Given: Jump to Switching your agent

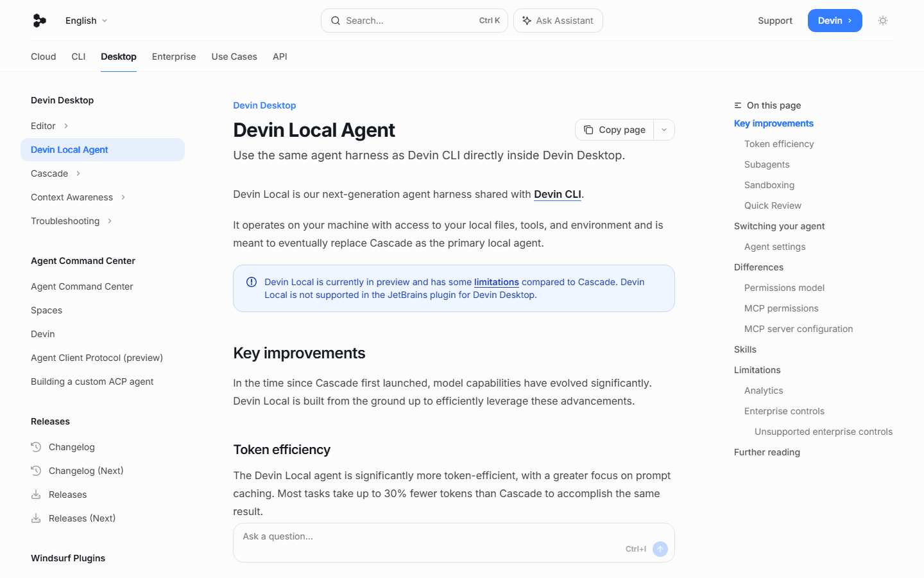Looking at the screenshot, I should [x=780, y=226].
